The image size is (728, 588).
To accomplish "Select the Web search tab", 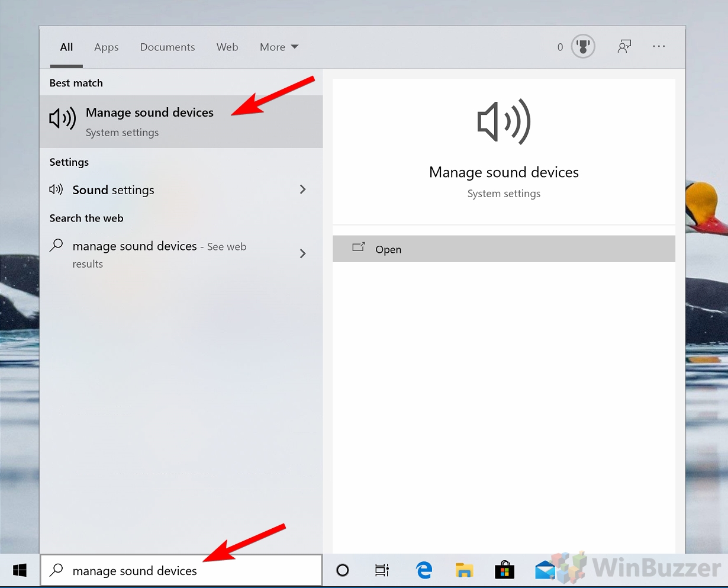I will [227, 47].
